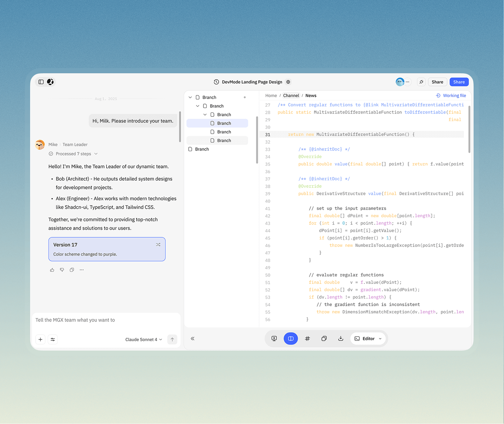This screenshot has width=504, height=424.
Task: Click the stacked-copies toolbar icon
Action: (324, 339)
